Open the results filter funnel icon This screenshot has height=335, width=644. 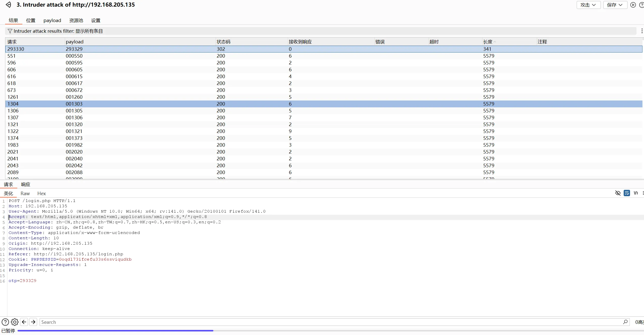(x=10, y=31)
